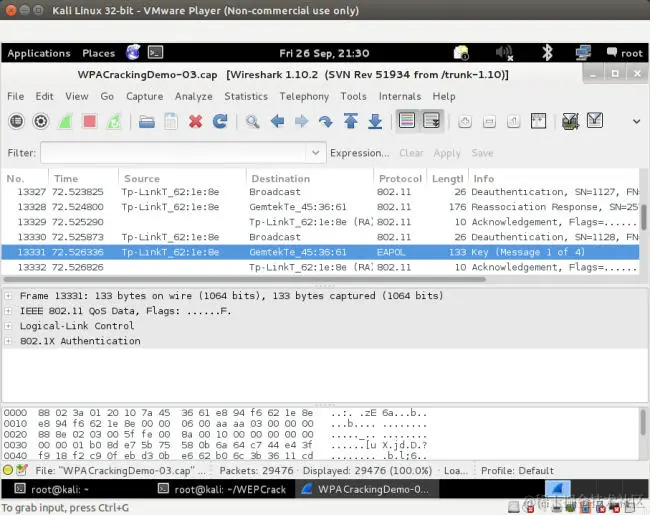Edit capture file comments status icon

[x=22, y=470]
